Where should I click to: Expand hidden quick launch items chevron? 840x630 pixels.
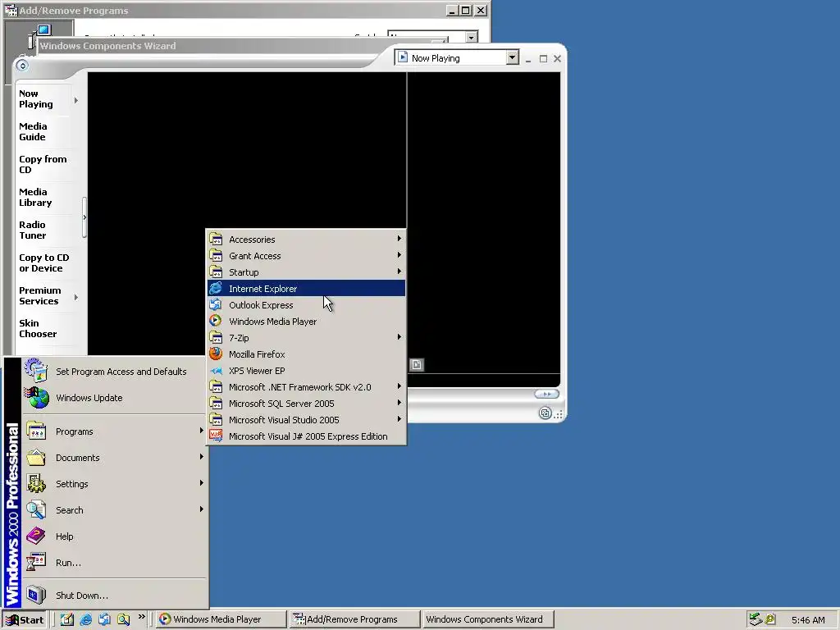pos(141,617)
